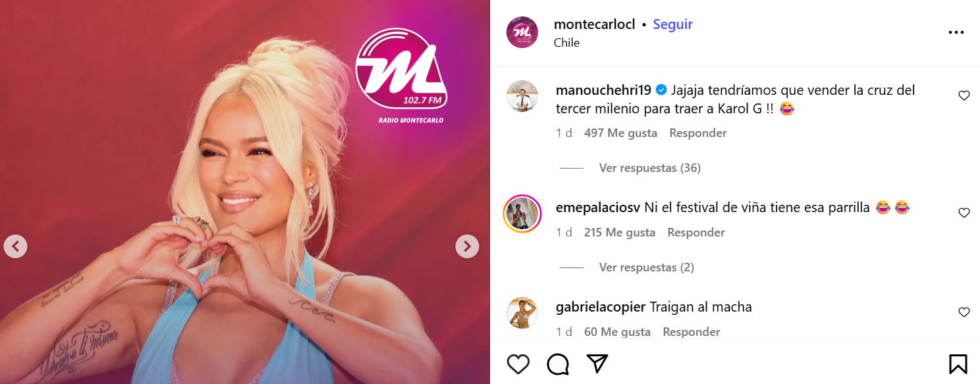The height and width of the screenshot is (384, 980).
Task: Expand Ver respuestas (36)
Action: tap(649, 168)
